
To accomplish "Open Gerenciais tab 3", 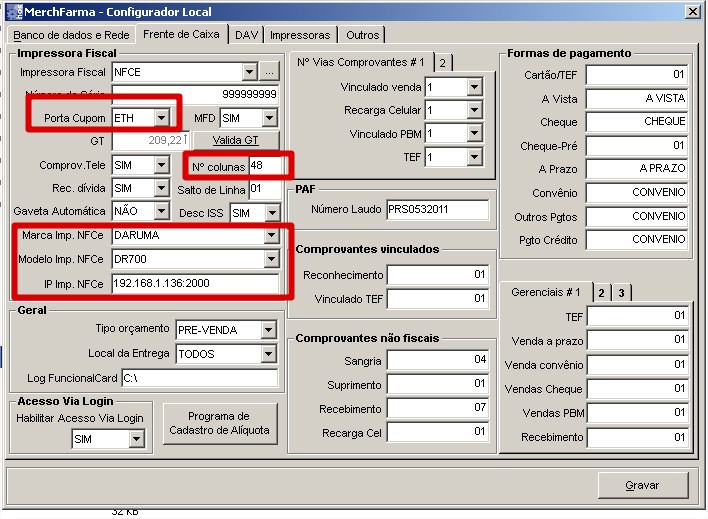I will tap(620, 292).
